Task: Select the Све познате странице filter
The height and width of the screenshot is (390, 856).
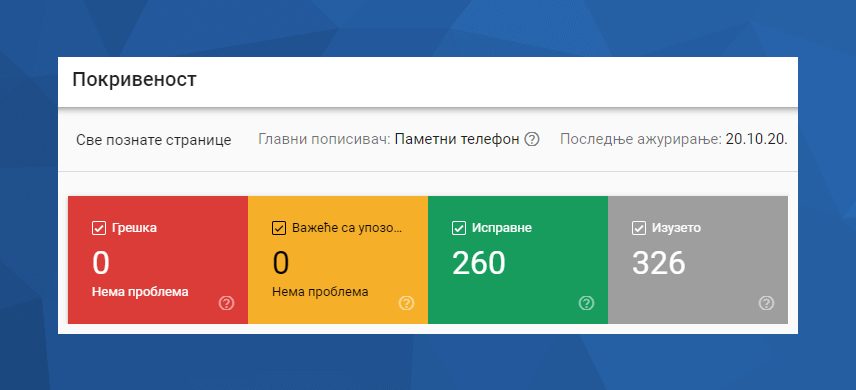Action: pos(154,140)
